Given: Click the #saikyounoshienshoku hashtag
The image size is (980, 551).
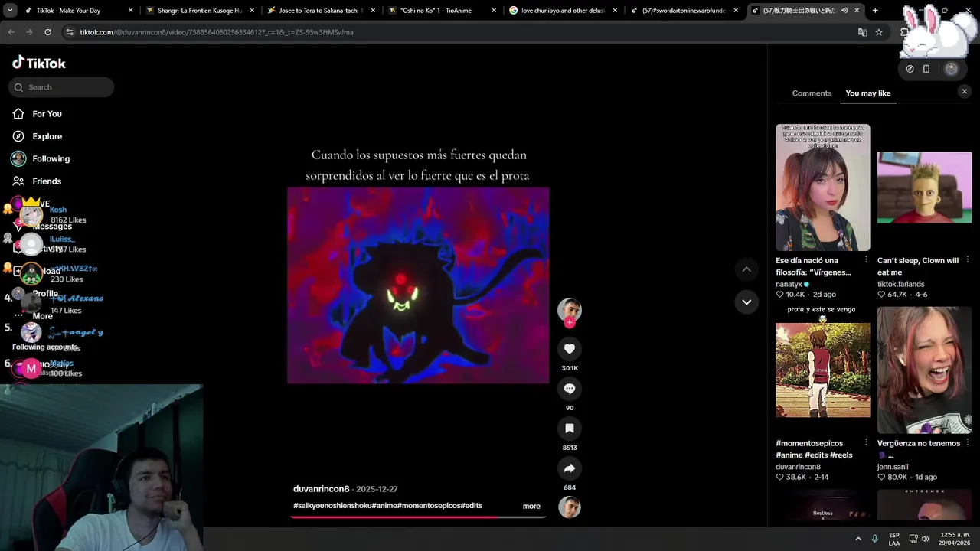Looking at the screenshot, I should click(x=332, y=506).
